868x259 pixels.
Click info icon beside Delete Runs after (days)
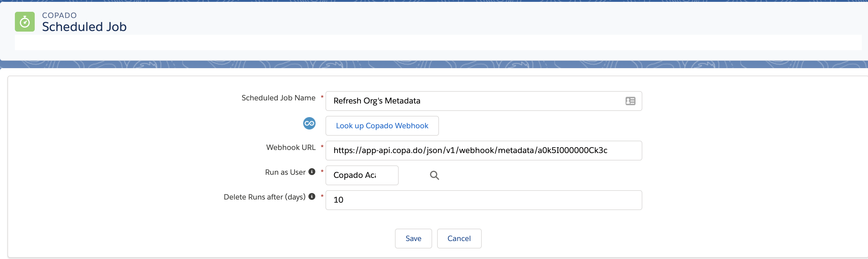pyautogui.click(x=312, y=197)
